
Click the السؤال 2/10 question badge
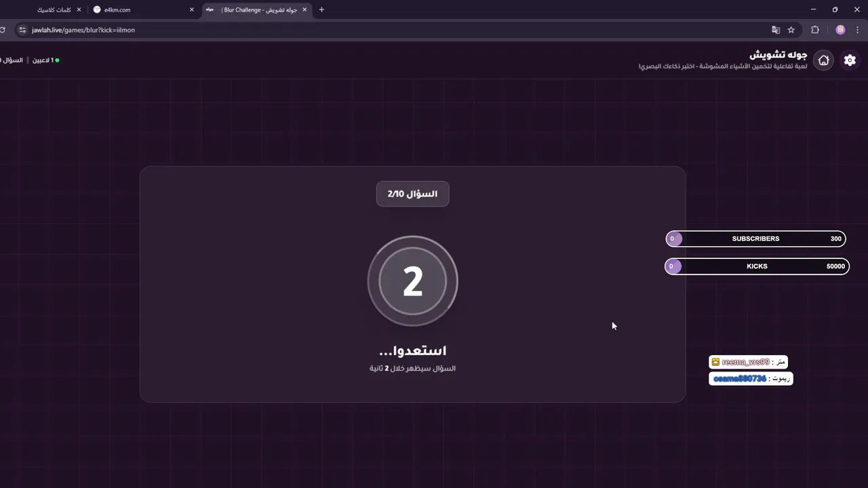(412, 194)
